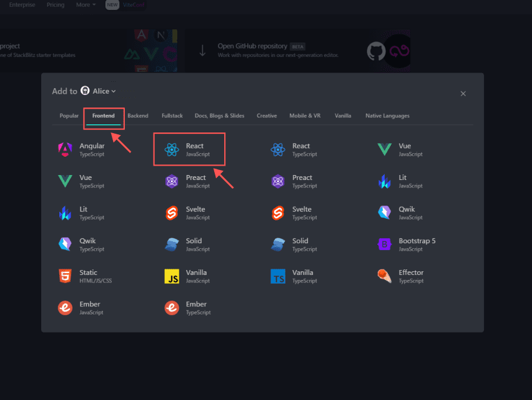Pick the Solid TypeScript logo
532x400 pixels.
(x=278, y=244)
